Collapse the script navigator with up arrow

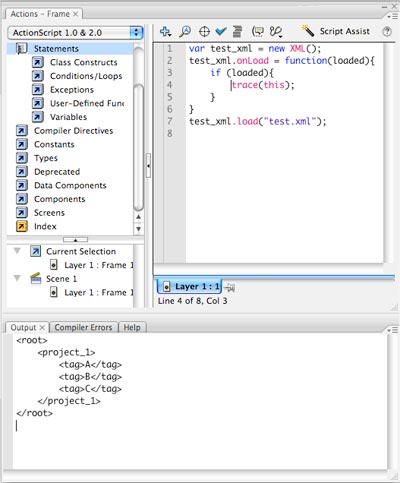pyautogui.click(x=76, y=240)
